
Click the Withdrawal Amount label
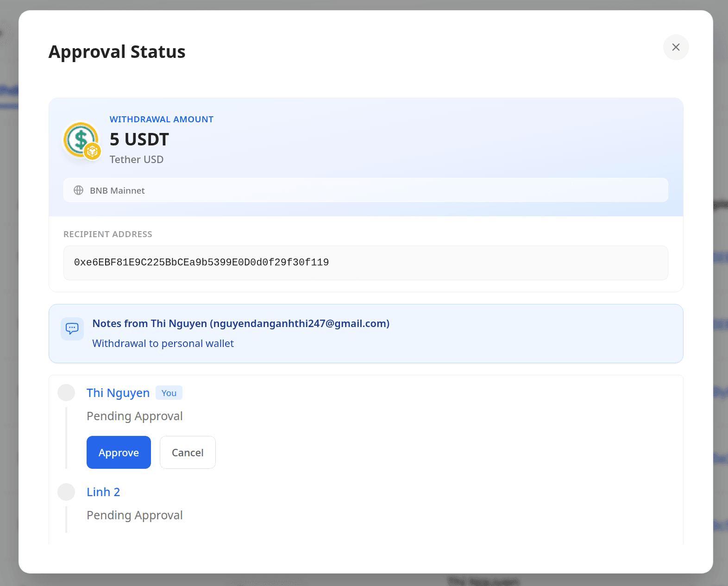[162, 120]
